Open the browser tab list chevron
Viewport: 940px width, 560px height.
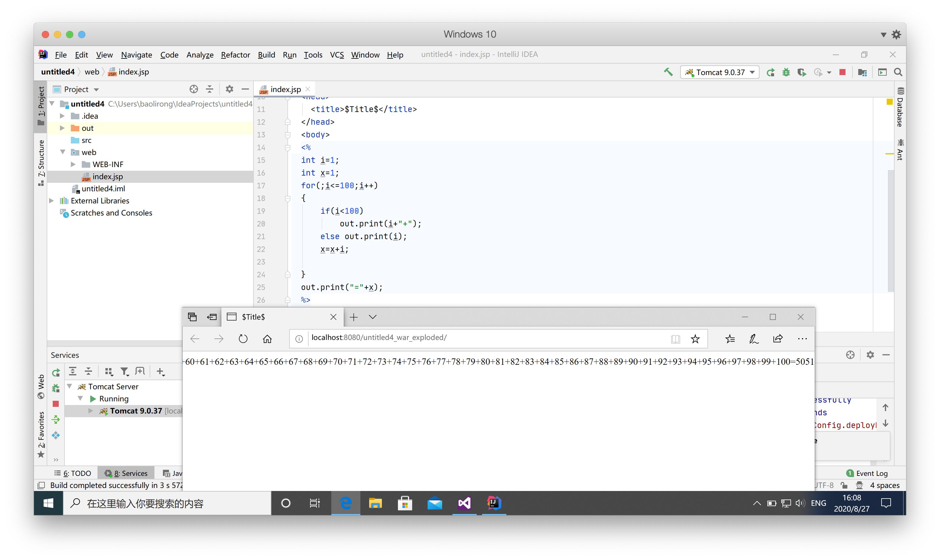click(x=372, y=317)
